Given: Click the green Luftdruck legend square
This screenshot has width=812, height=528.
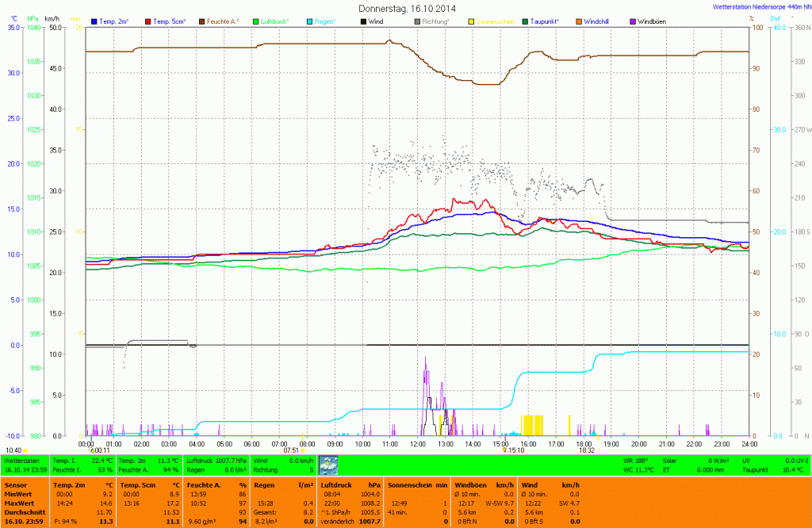Looking at the screenshot, I should pyautogui.click(x=255, y=21).
